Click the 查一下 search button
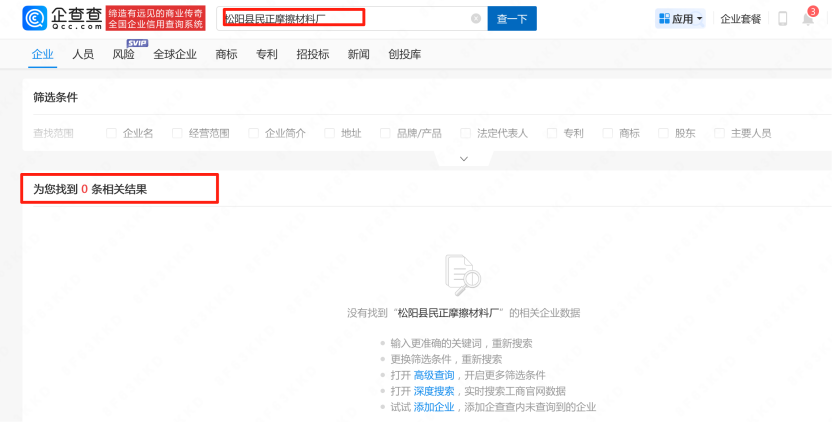Screen dimensions: 832x422 coord(512,19)
